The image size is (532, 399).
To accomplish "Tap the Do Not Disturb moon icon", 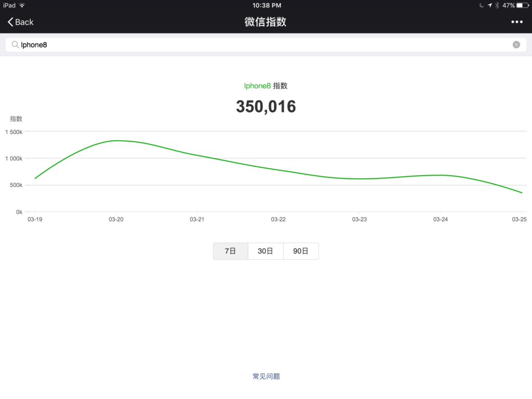I will click(482, 5).
